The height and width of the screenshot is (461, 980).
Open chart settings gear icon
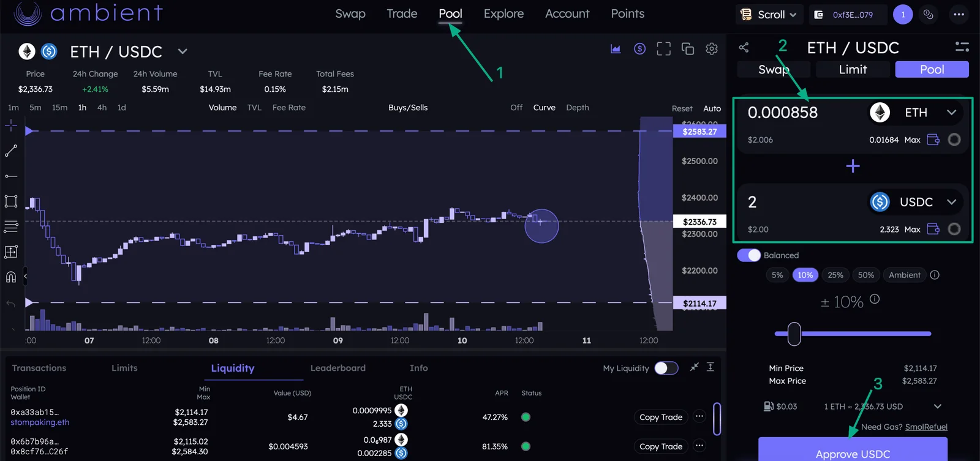click(x=712, y=49)
